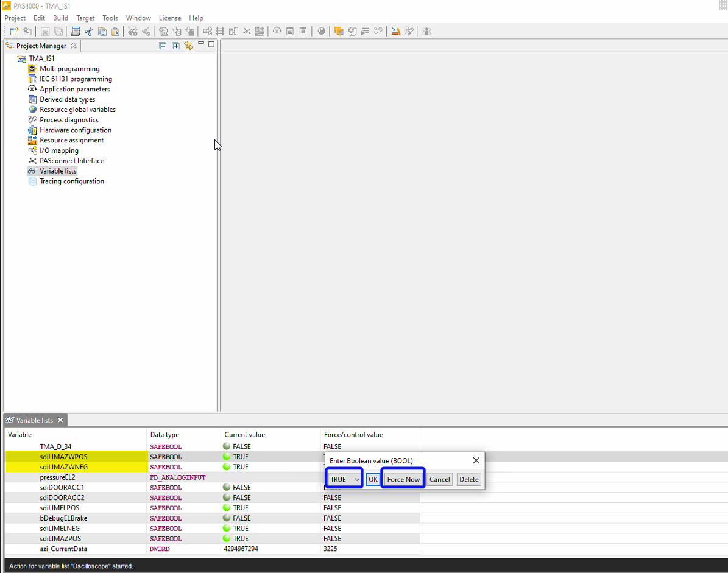Click the Force Now button
Image resolution: width=728 pixels, height=573 pixels.
(x=403, y=479)
